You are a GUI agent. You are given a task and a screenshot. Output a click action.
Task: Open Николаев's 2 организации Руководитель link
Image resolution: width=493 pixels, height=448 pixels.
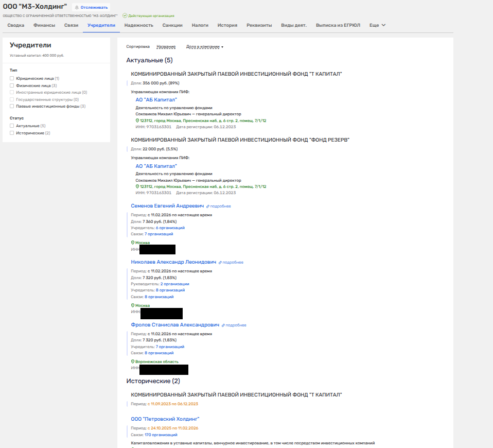[x=174, y=284]
